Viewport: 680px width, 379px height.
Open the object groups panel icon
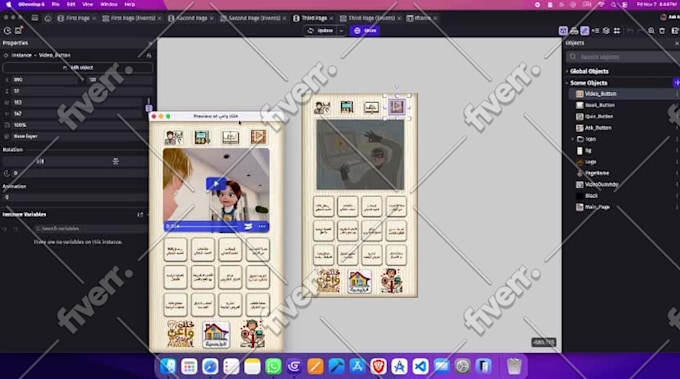(x=574, y=31)
